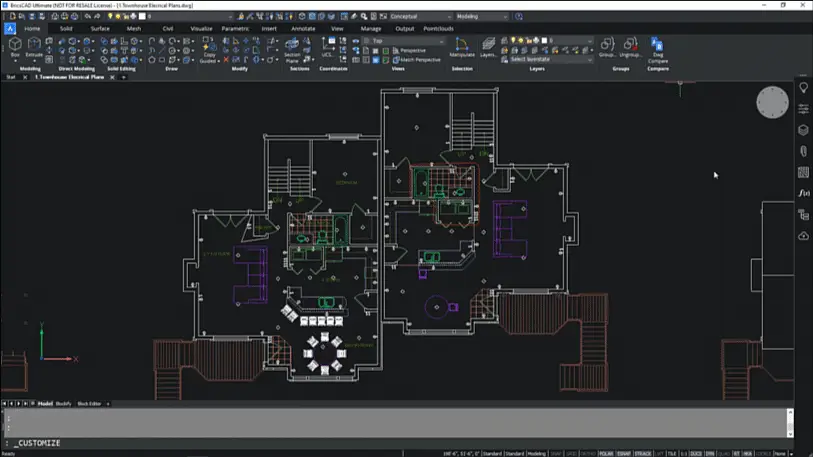
Task: Click the New document icon
Action: (12, 17)
